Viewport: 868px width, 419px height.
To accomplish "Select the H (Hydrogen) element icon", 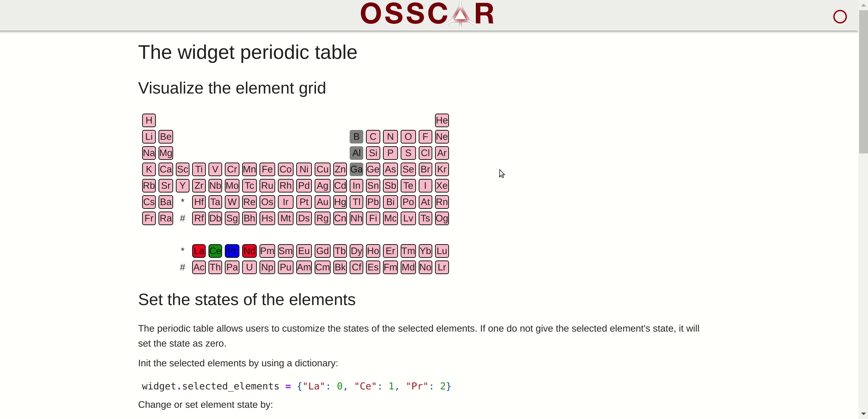I will click(148, 120).
